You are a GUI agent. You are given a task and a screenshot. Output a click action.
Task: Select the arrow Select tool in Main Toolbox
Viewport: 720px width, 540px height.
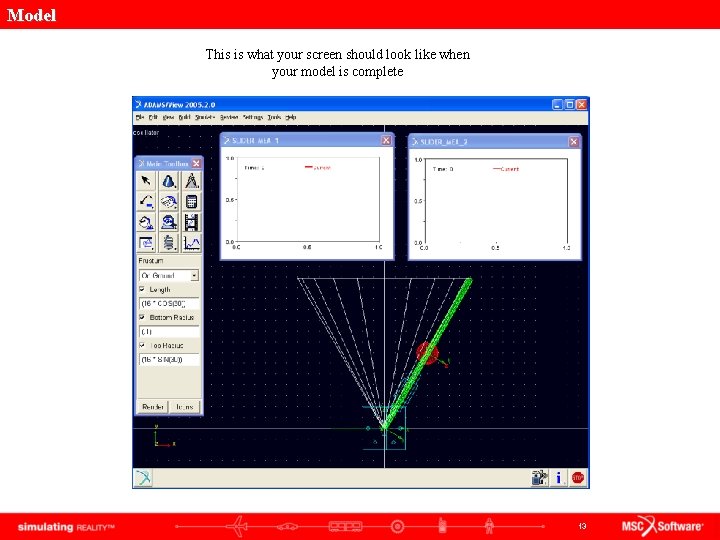click(146, 181)
